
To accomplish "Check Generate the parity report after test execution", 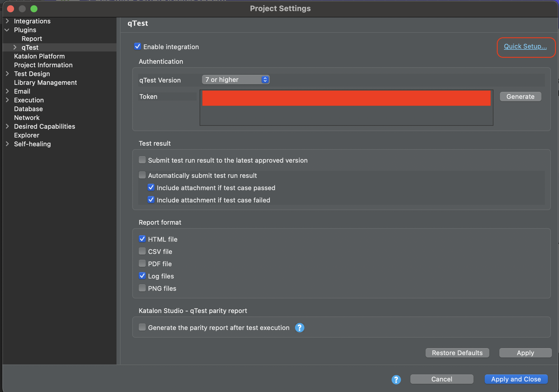I will (142, 327).
